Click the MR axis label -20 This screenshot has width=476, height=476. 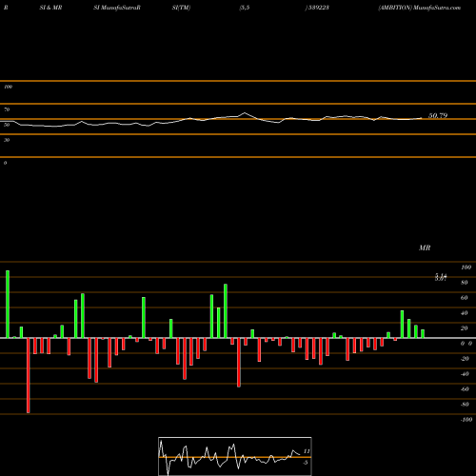(465, 359)
